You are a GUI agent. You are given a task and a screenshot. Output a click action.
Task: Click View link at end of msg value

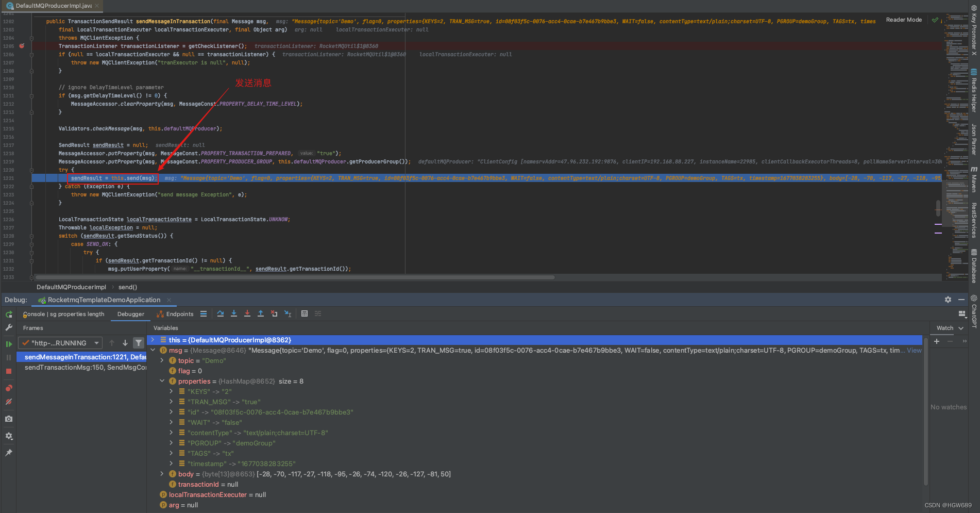pos(914,350)
